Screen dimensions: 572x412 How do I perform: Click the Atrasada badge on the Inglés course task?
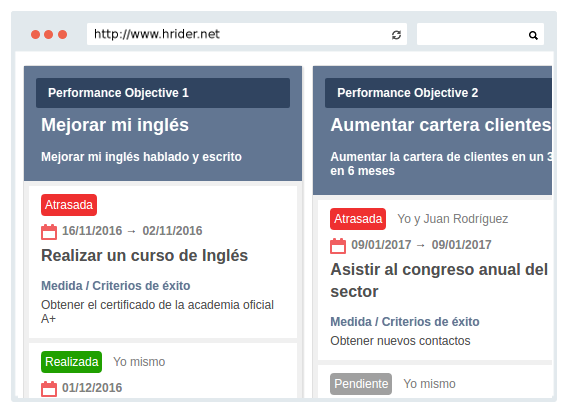69,205
